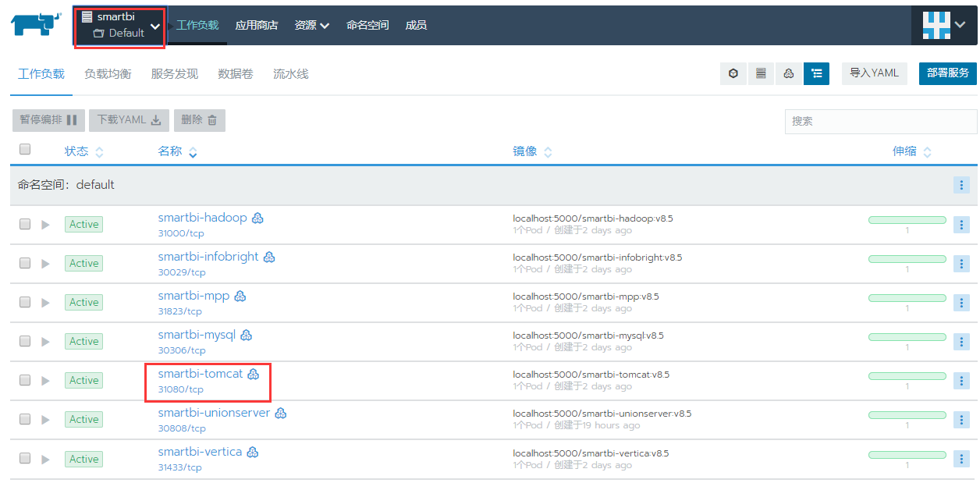
Task: Click the 暂停编排 button
Action: (x=48, y=120)
